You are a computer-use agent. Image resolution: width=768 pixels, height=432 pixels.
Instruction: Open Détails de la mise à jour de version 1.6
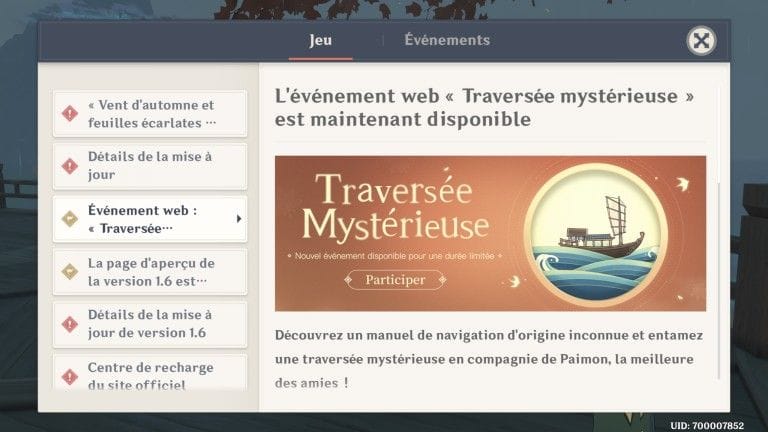pos(150,324)
